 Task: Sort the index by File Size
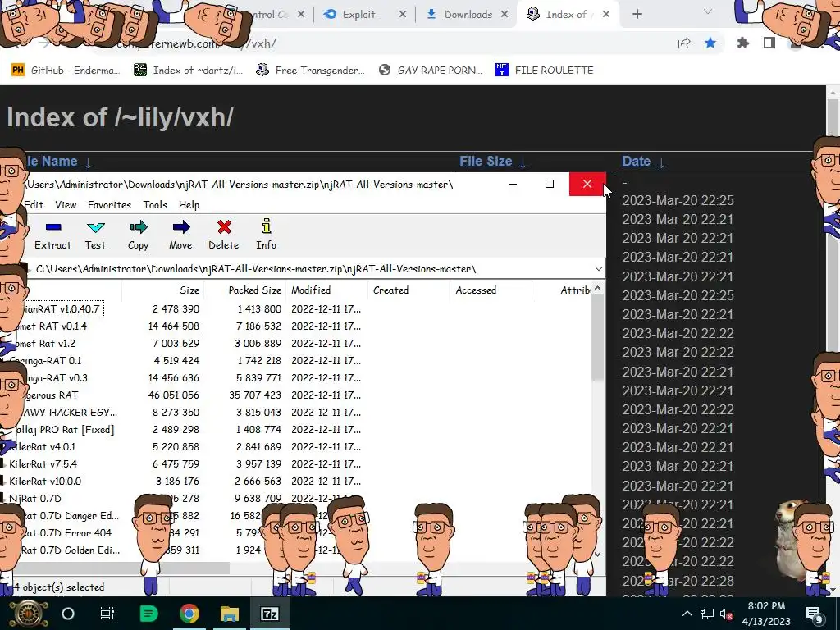(x=486, y=162)
